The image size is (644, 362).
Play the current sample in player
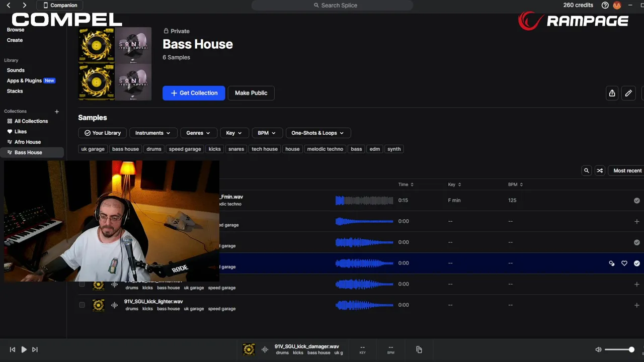point(24,349)
